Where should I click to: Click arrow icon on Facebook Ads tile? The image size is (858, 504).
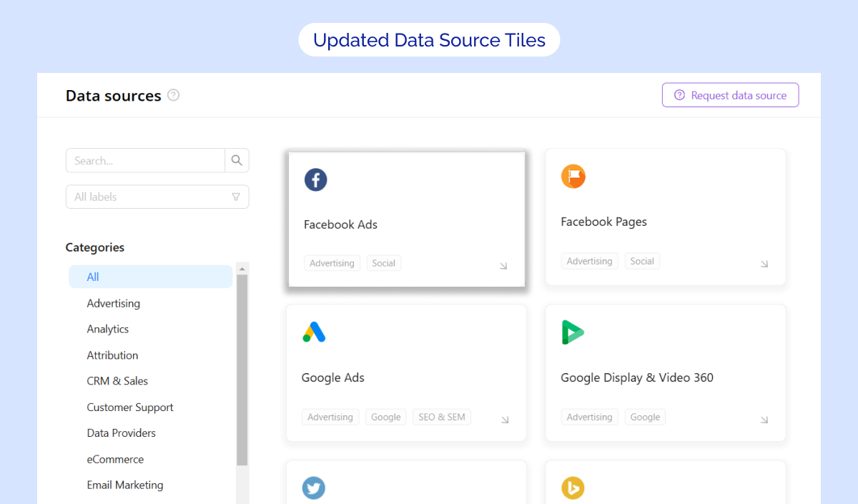(503, 266)
